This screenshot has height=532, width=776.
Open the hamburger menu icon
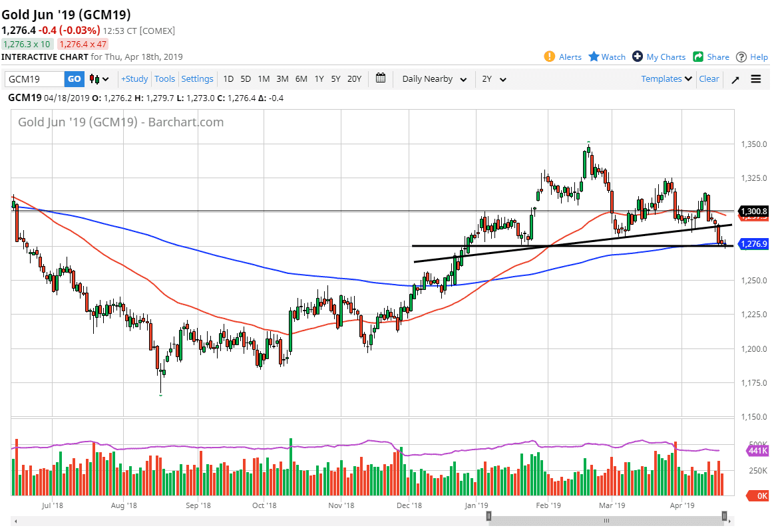[x=756, y=79]
